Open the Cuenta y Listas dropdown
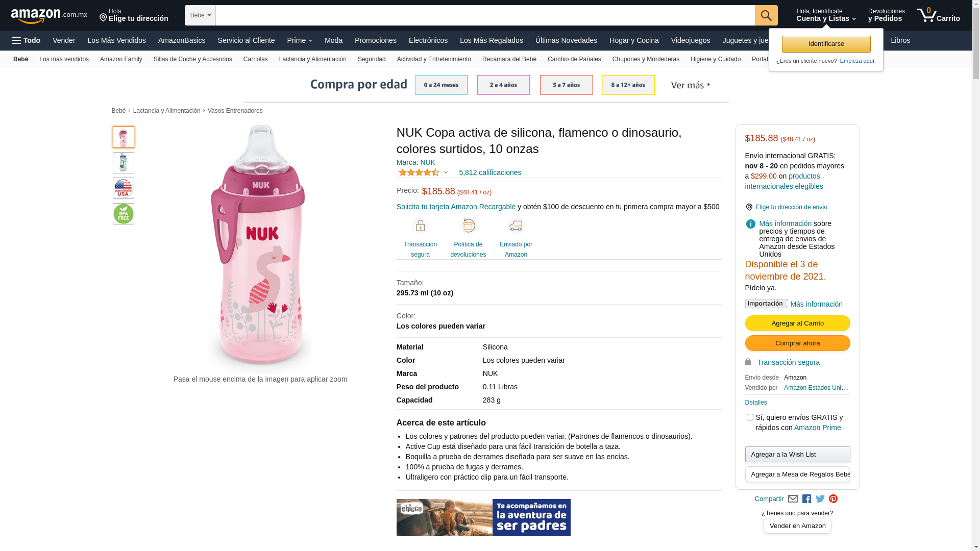Viewport: 980px width, 551px height. [x=825, y=15]
